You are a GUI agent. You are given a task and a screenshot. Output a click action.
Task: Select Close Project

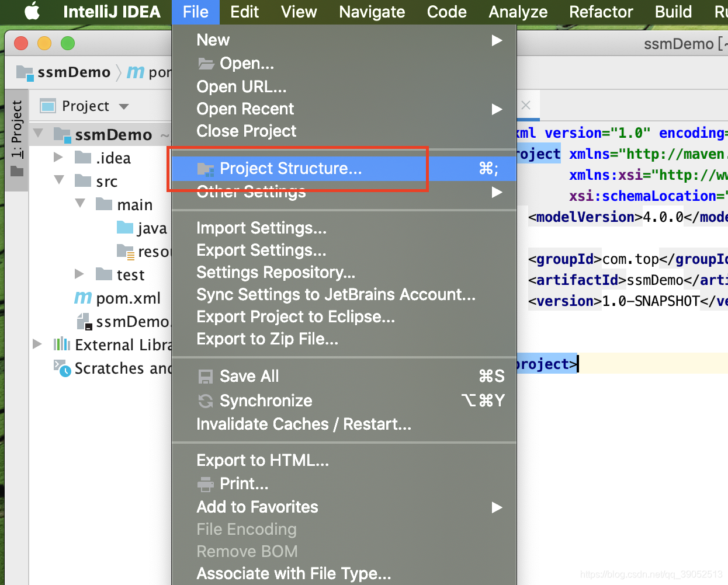pos(344,131)
